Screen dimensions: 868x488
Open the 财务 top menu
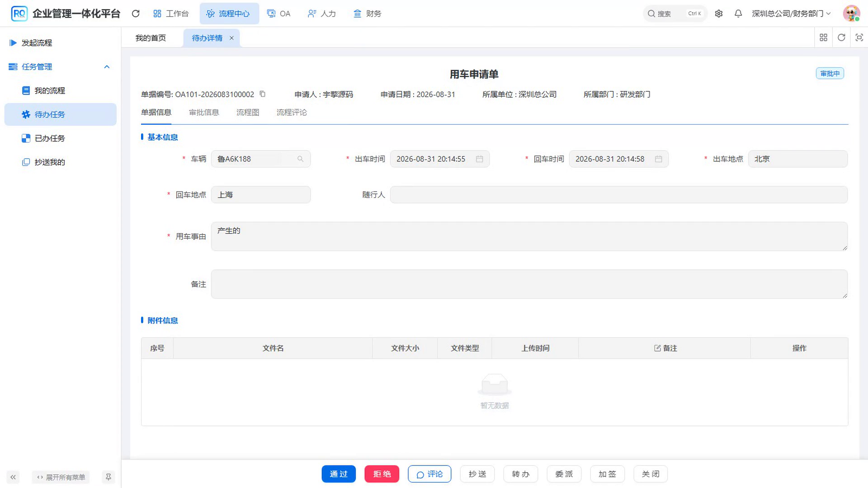pos(367,14)
